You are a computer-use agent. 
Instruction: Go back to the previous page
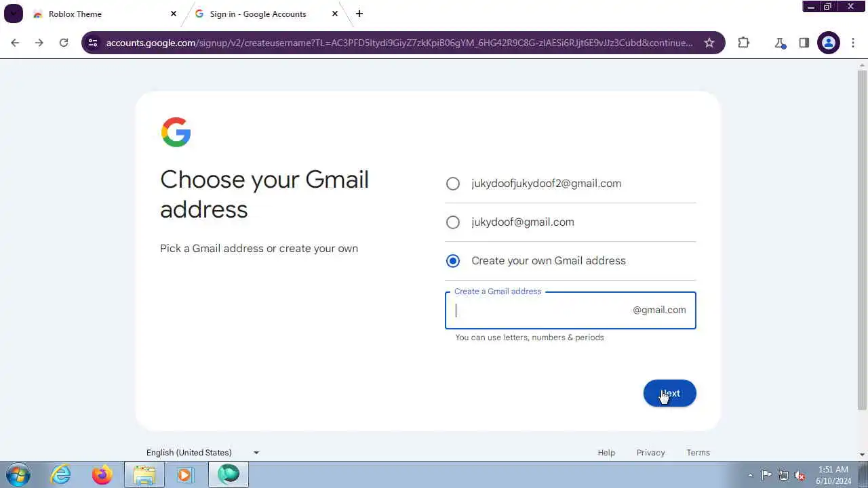click(15, 43)
